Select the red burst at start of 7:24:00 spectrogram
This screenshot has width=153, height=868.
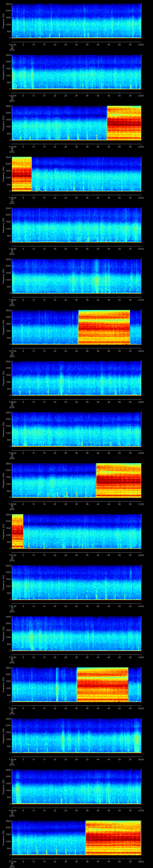pyautogui.click(x=22, y=174)
